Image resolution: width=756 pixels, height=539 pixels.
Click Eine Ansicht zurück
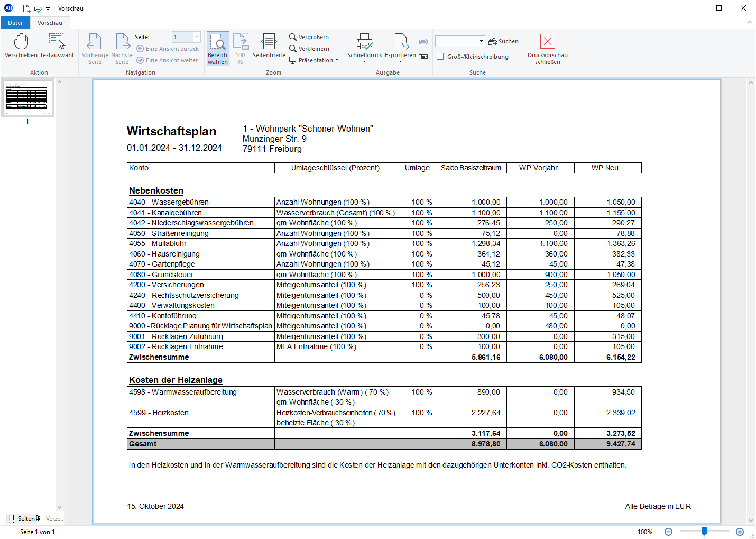coord(168,49)
